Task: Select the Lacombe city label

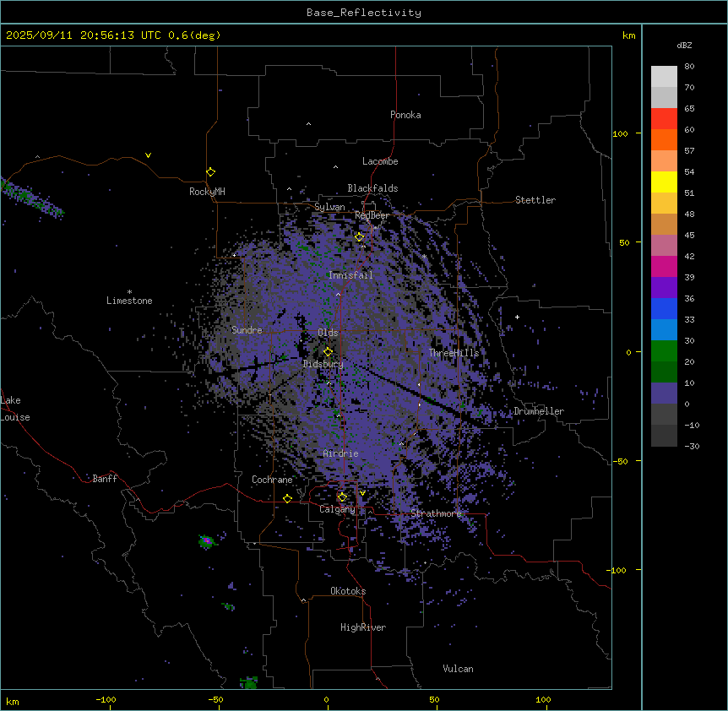Action: tap(380, 161)
